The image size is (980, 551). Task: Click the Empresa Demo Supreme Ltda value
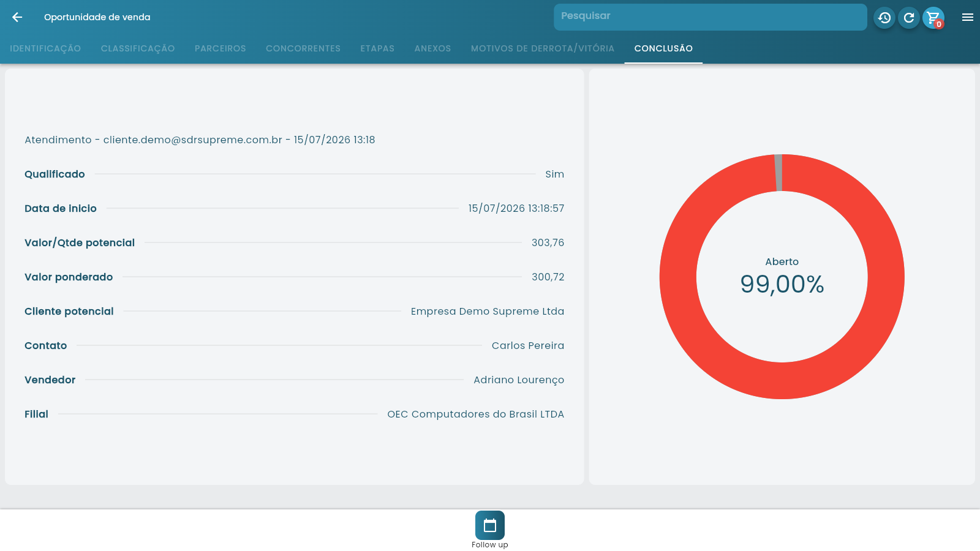coord(488,311)
